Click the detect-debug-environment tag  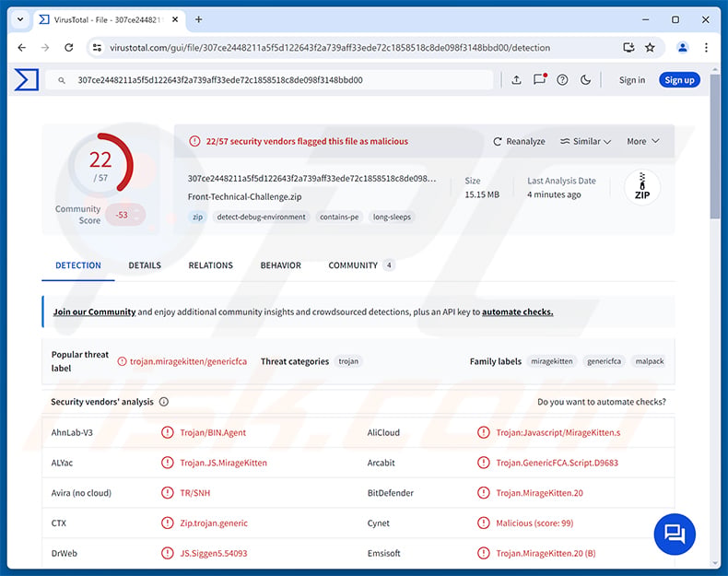262,217
